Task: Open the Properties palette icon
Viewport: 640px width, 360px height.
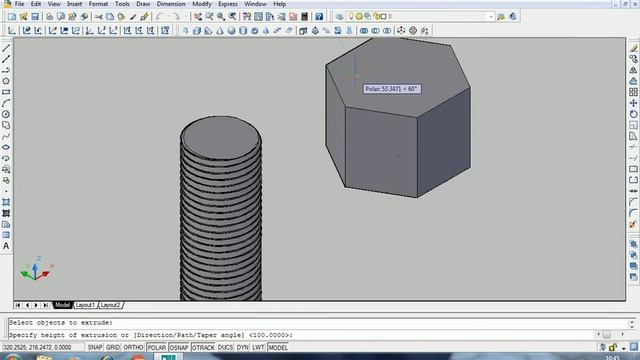Action: tap(247, 17)
